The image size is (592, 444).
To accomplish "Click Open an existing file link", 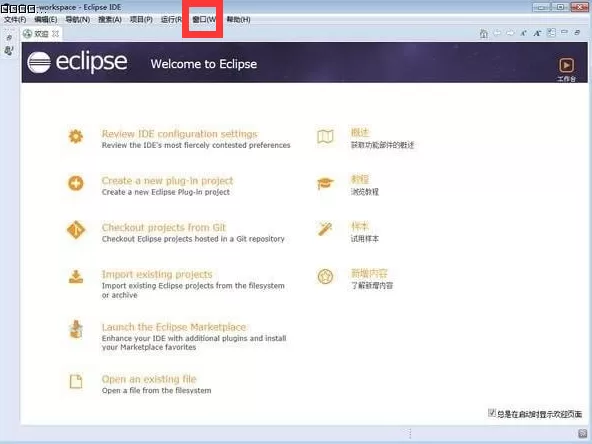I will (x=149, y=379).
